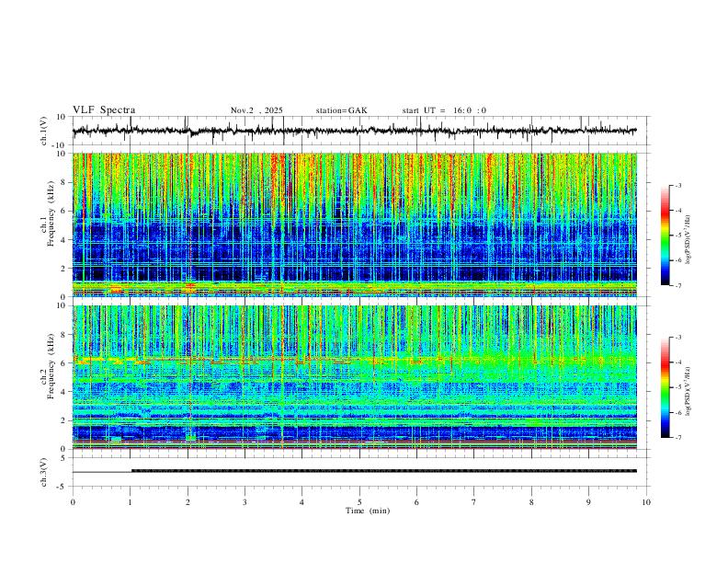This screenshot has width=728, height=563.
Task: Click the time axis tick '9'
Action: pyautogui.click(x=588, y=502)
